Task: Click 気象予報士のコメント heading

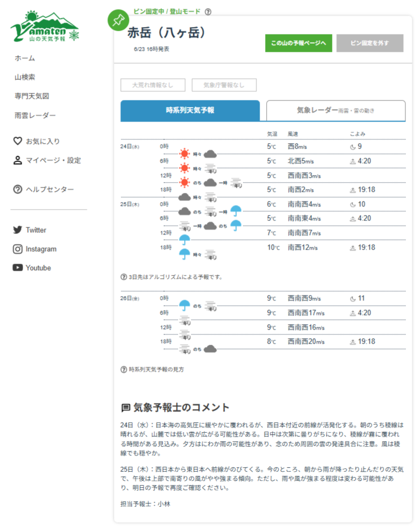Action: click(x=181, y=407)
